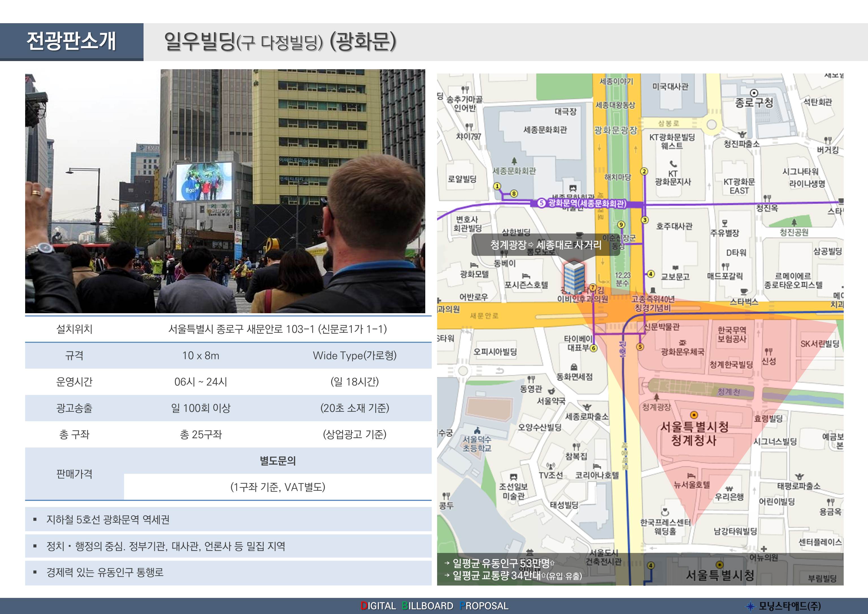
Task: Click the phone icon above KT 광화문지사
Action: click(673, 164)
